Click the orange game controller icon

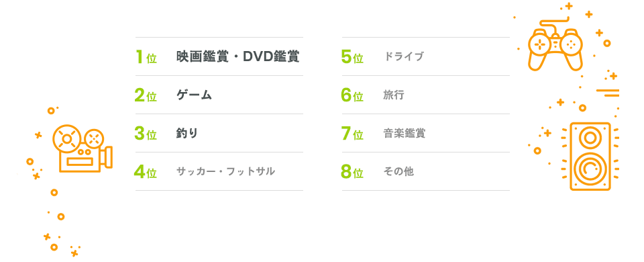pos(555,46)
